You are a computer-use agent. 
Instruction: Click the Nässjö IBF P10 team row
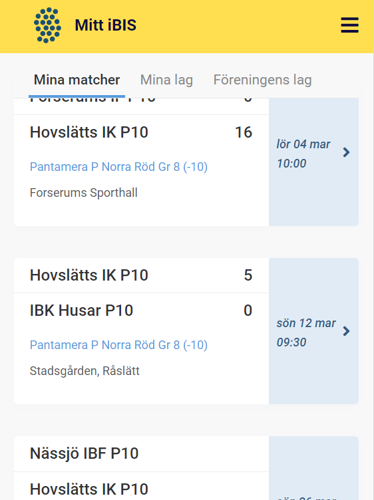[141, 454]
